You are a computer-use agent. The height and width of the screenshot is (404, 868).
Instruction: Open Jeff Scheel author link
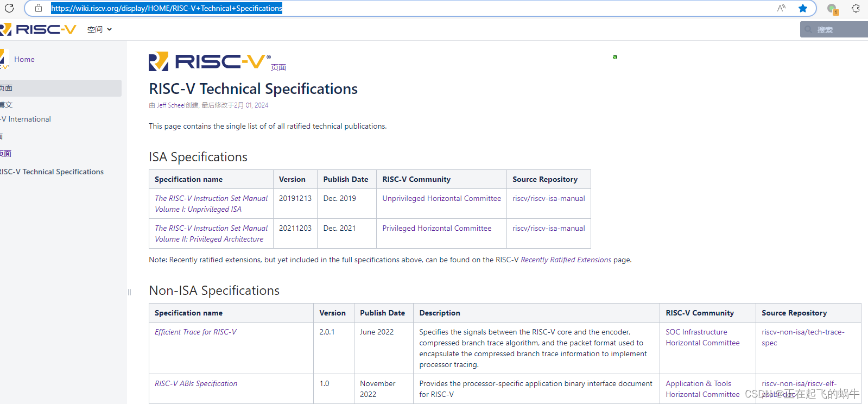170,105
